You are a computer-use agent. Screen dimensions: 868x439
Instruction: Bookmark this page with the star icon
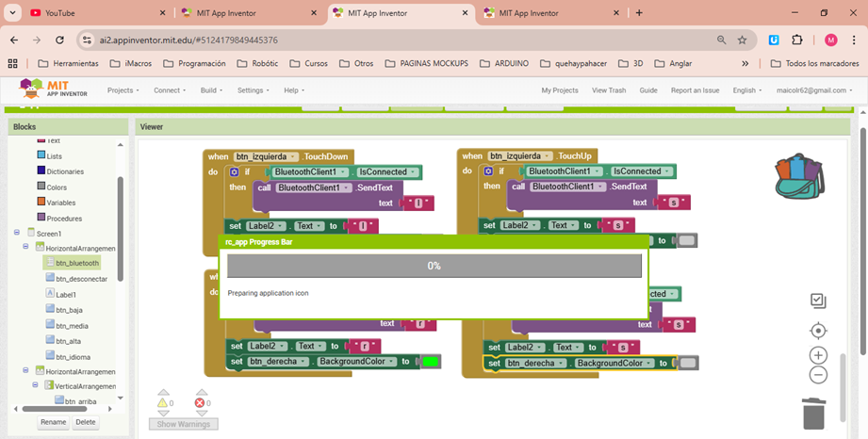743,41
